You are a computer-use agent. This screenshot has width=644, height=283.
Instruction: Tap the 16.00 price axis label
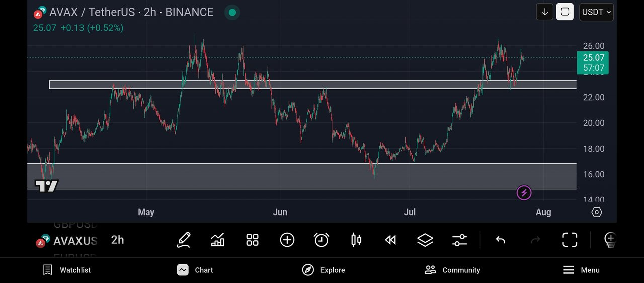point(594,174)
